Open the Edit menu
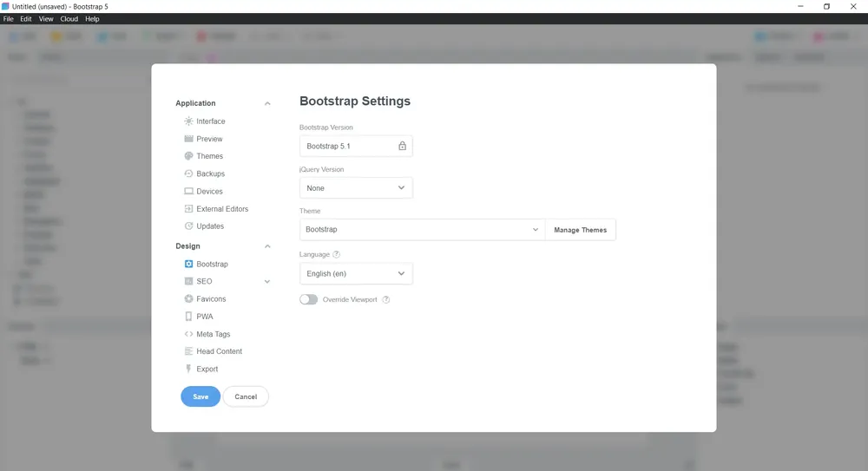This screenshot has height=471, width=868. point(26,19)
